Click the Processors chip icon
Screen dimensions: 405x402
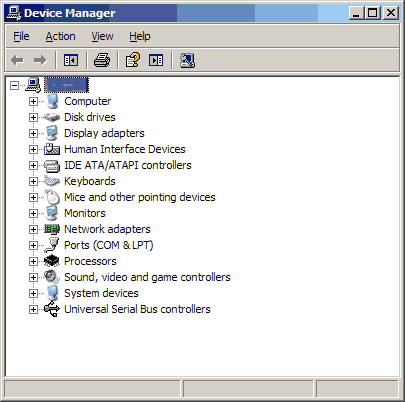pos(52,261)
